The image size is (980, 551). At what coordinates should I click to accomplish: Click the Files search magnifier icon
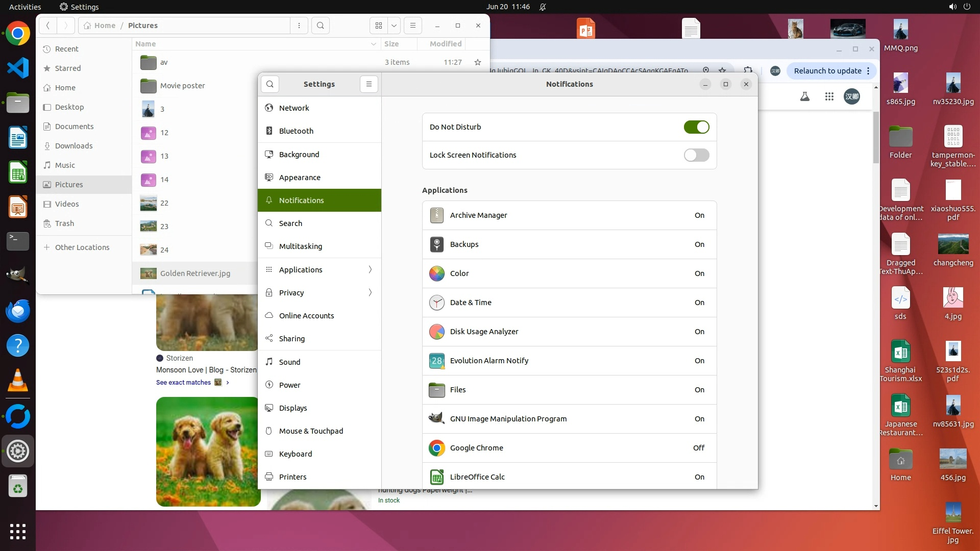(321, 26)
